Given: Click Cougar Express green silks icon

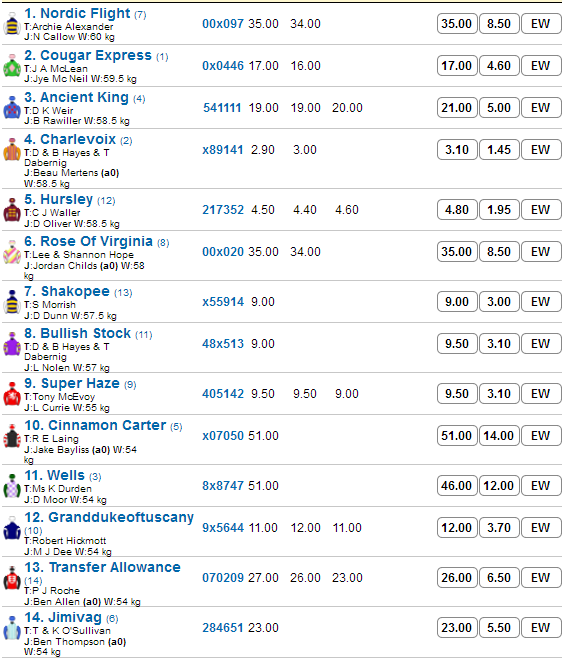Looking at the screenshot, I should [x=12, y=66].
